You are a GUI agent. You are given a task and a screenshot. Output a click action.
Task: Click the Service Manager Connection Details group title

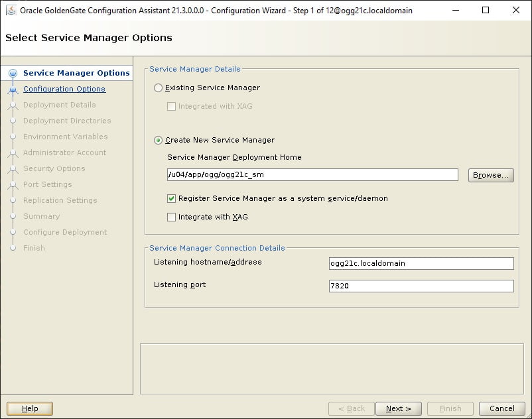click(217, 248)
